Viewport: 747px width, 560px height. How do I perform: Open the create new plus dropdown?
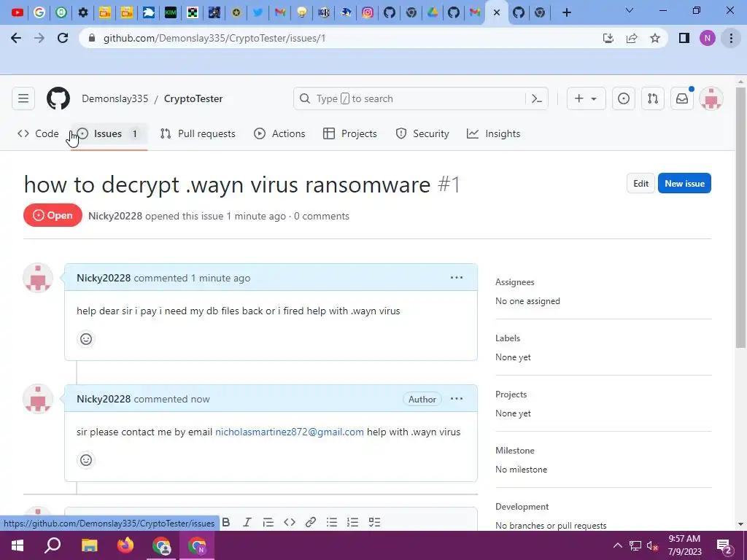(x=586, y=98)
